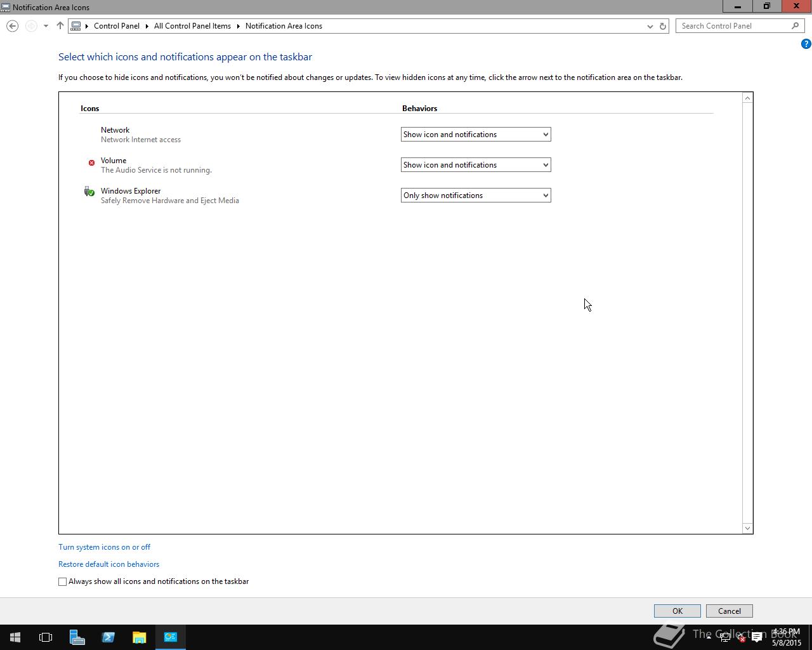The image size is (812, 650).
Task: Open the Action Center tray icon
Action: tap(757, 637)
